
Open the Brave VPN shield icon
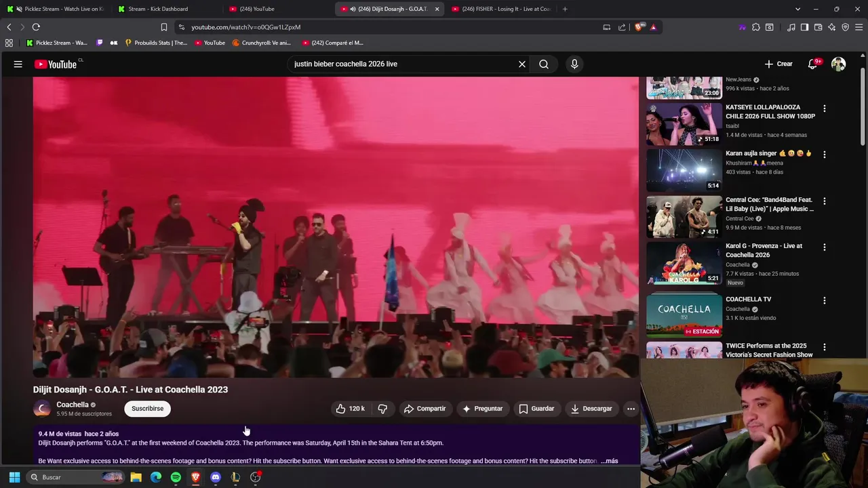pyautogui.click(x=845, y=27)
